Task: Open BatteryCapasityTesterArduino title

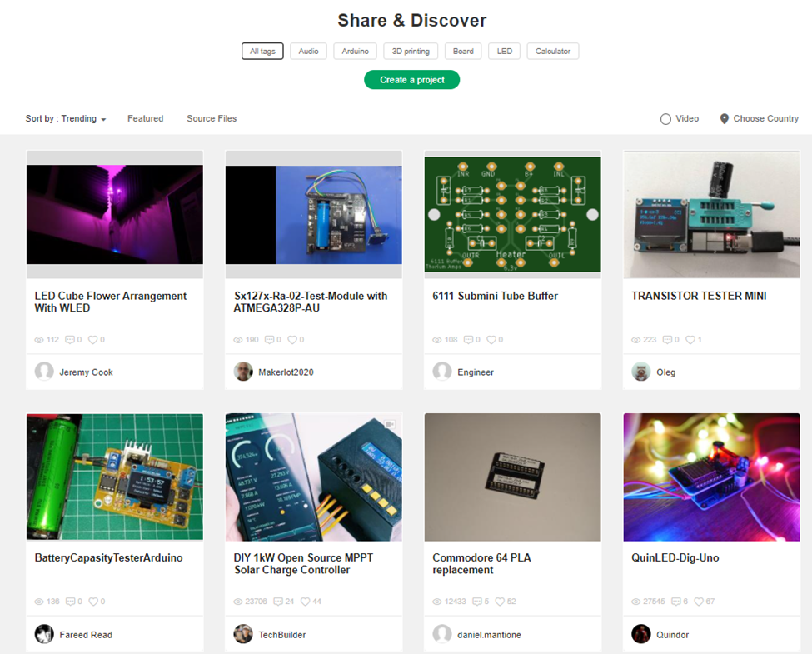Action: pos(109,557)
